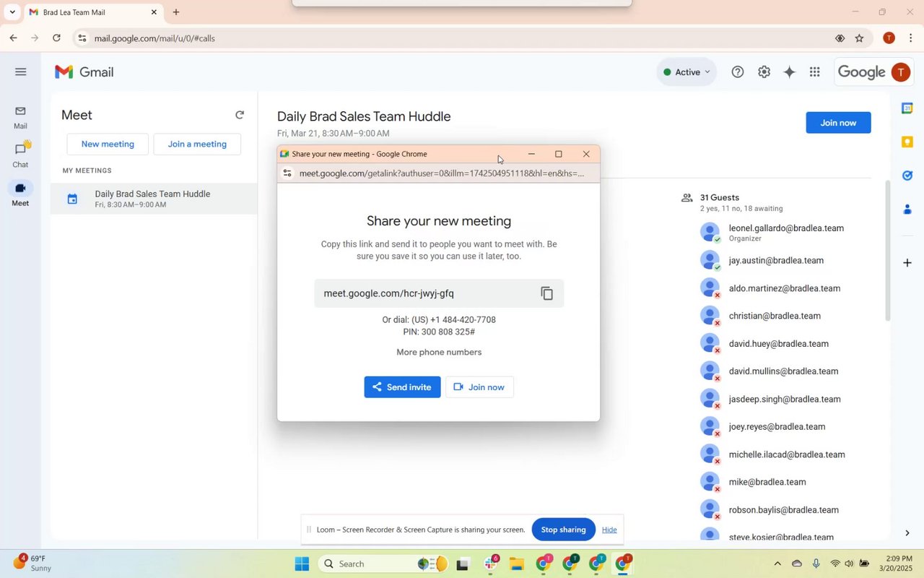Open File Explorer from the taskbar
This screenshot has width=924, height=578.
516,564
